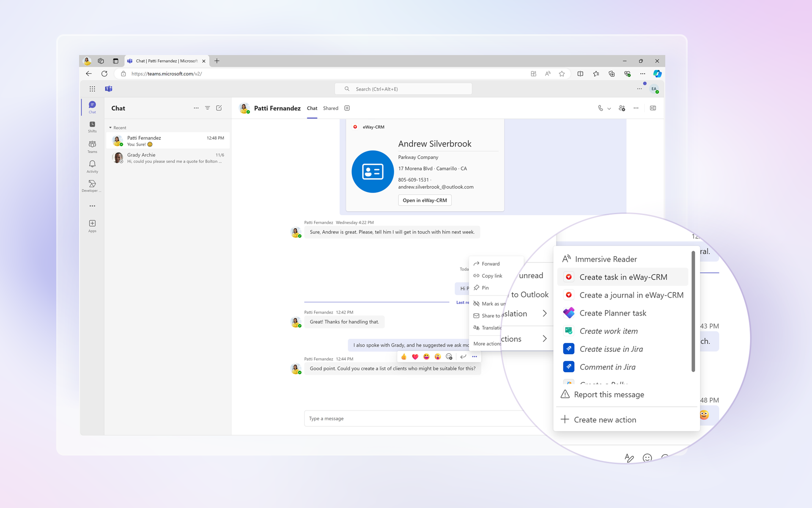The height and width of the screenshot is (508, 812).
Task: Open Developer Portal in sidebar
Action: click(x=92, y=186)
